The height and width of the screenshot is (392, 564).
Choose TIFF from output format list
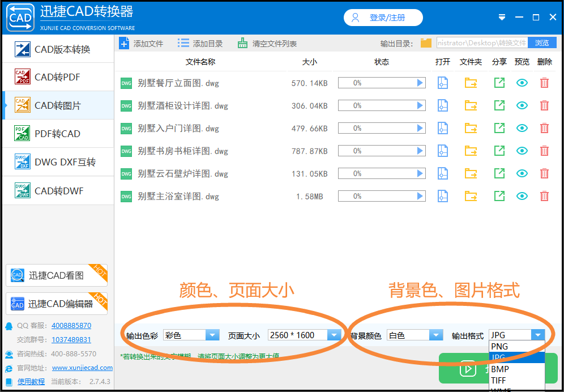pos(517,380)
